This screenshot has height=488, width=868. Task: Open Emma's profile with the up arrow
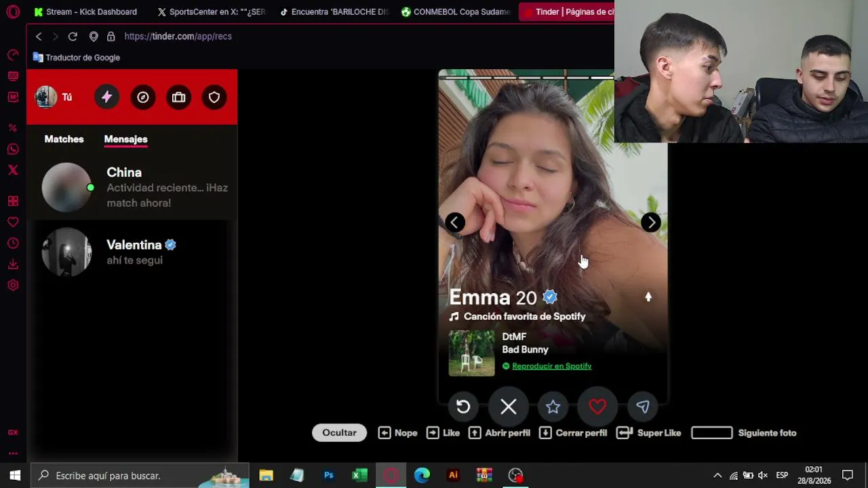pos(648,297)
